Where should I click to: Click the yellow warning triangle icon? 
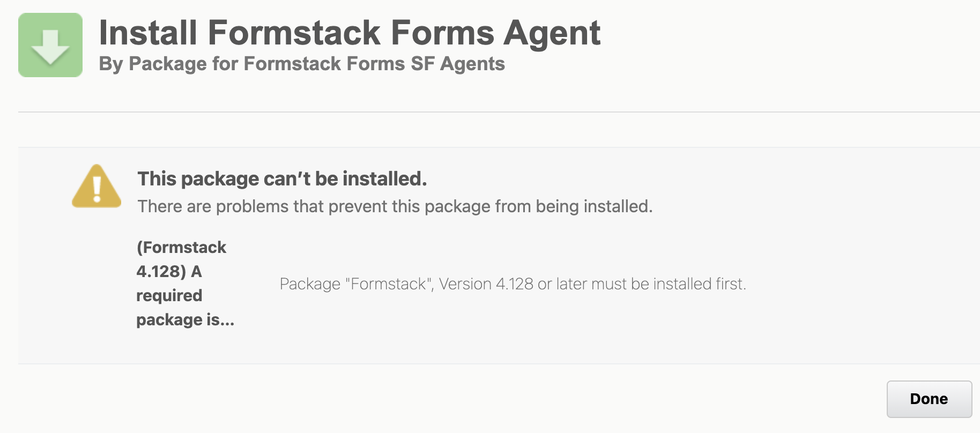pyautogui.click(x=96, y=186)
